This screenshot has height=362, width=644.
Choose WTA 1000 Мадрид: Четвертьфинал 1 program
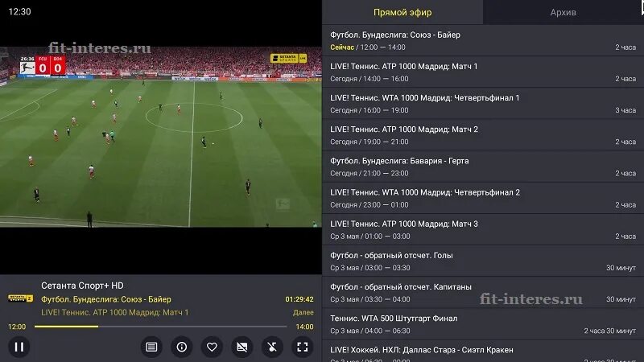click(x=483, y=104)
